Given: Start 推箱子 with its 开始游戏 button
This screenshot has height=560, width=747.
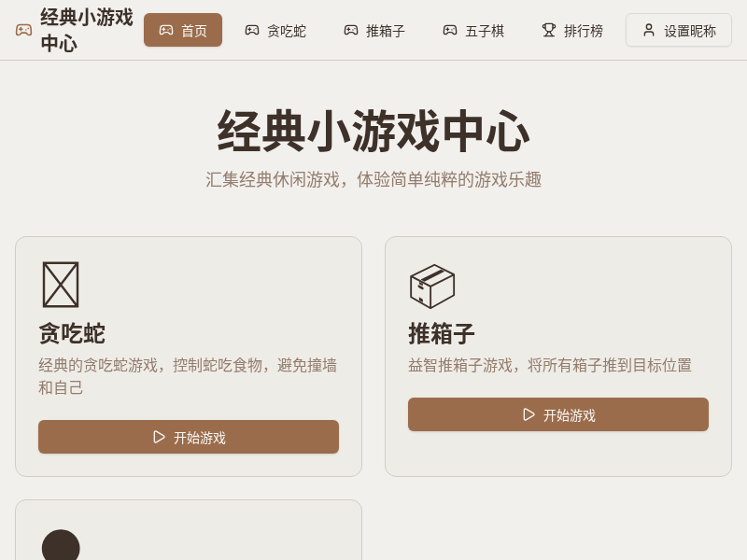Looking at the screenshot, I should 558,414.
